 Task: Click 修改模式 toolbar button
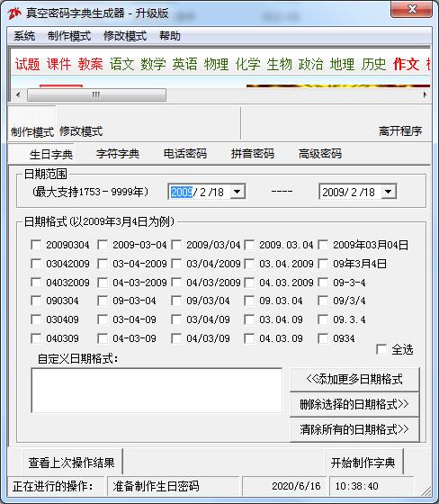(81, 131)
